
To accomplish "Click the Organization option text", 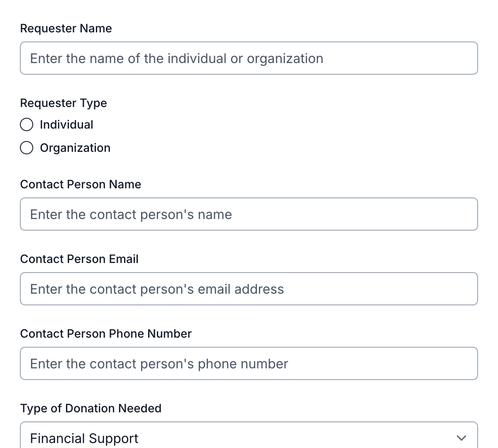I will coord(75,148).
